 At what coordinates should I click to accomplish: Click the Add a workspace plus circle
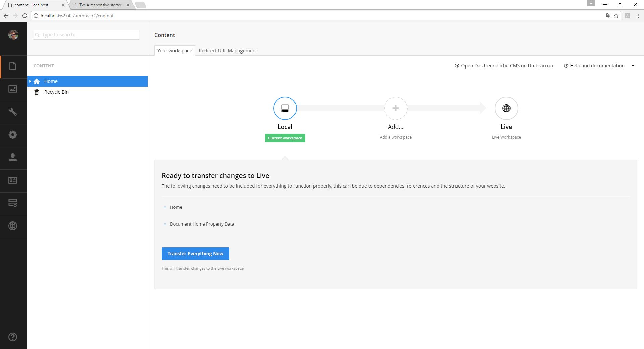click(x=395, y=108)
